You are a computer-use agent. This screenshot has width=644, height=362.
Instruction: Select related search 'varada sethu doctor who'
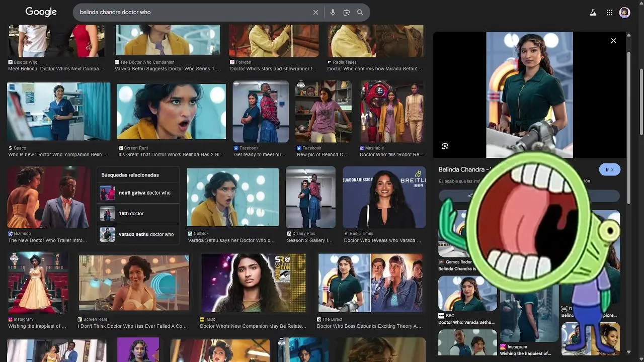138,234
